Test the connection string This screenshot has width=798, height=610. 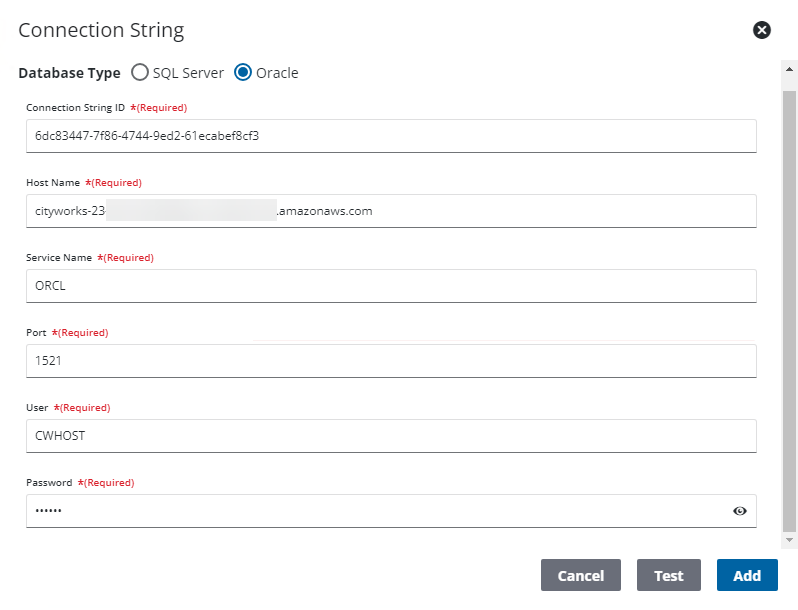tap(668, 575)
